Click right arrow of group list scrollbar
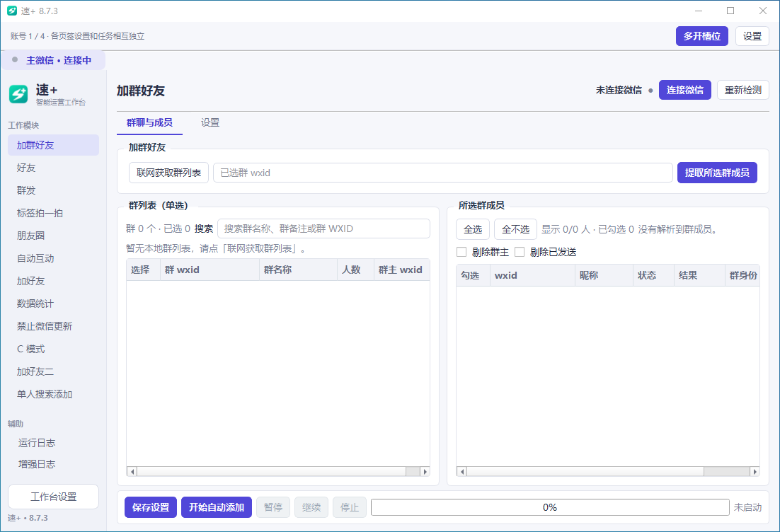 425,471
